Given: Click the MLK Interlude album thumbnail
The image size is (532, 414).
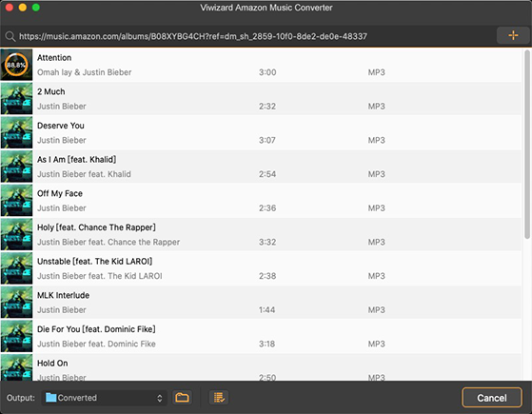Looking at the screenshot, I should (x=16, y=302).
